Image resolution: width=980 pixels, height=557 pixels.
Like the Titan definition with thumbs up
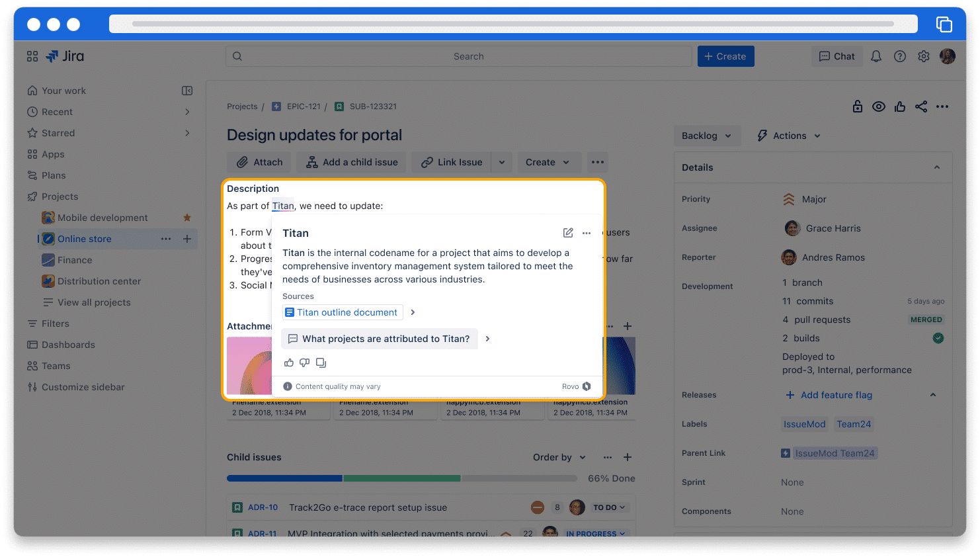pyautogui.click(x=289, y=363)
